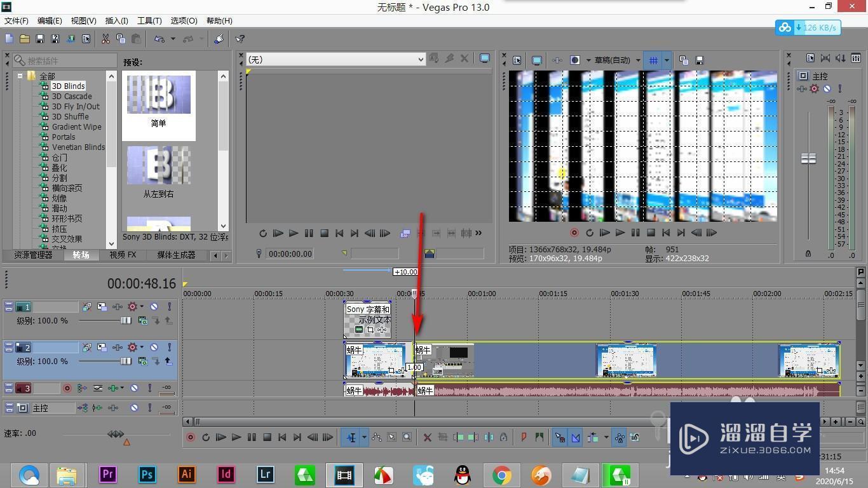Open track 2 track FX icon
The image size is (868, 488).
[x=117, y=348]
